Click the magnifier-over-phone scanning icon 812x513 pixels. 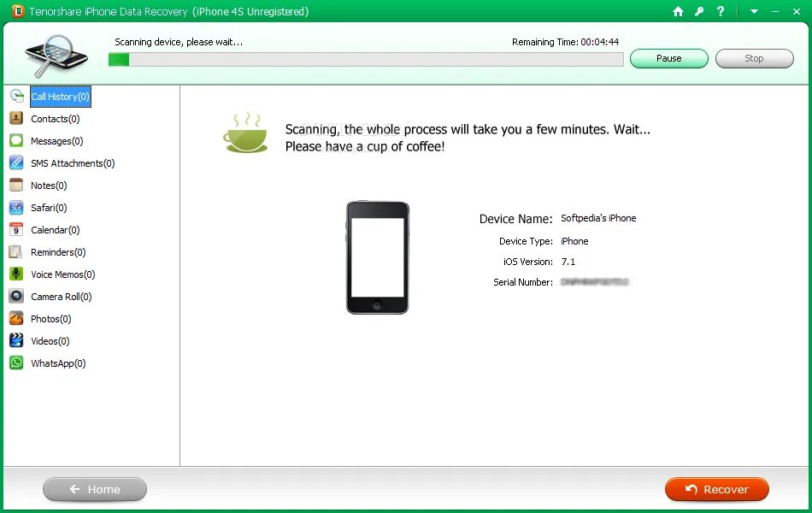click(56, 56)
